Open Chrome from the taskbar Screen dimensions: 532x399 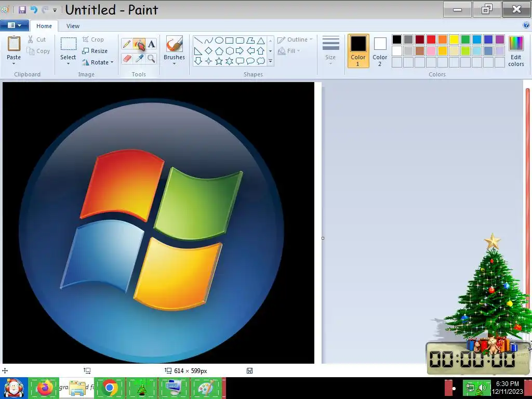[x=110, y=388]
